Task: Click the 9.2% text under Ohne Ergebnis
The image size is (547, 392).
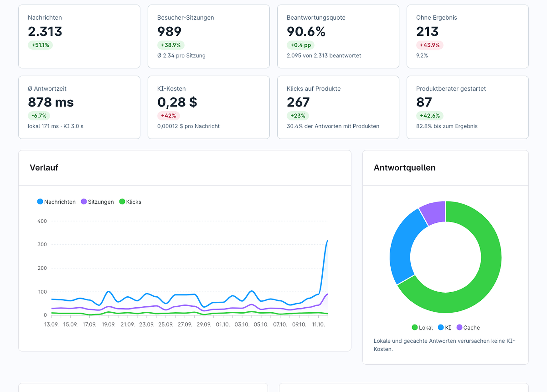Action: click(422, 56)
